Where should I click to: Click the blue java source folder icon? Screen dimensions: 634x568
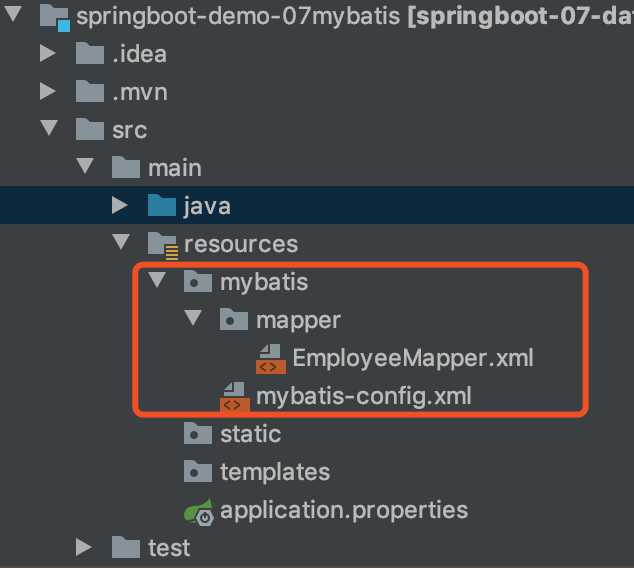pyautogui.click(x=162, y=205)
